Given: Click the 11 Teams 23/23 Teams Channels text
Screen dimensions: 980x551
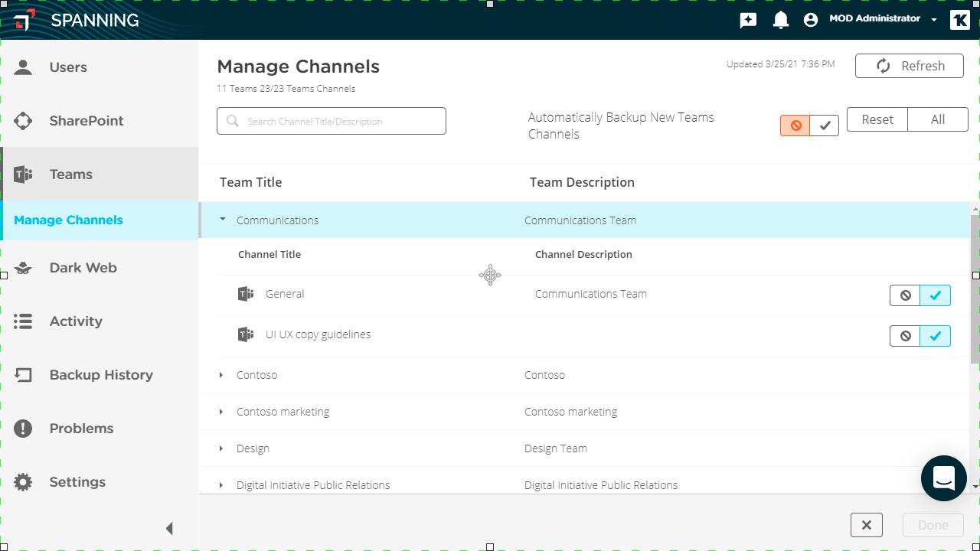Looking at the screenshot, I should (x=286, y=89).
